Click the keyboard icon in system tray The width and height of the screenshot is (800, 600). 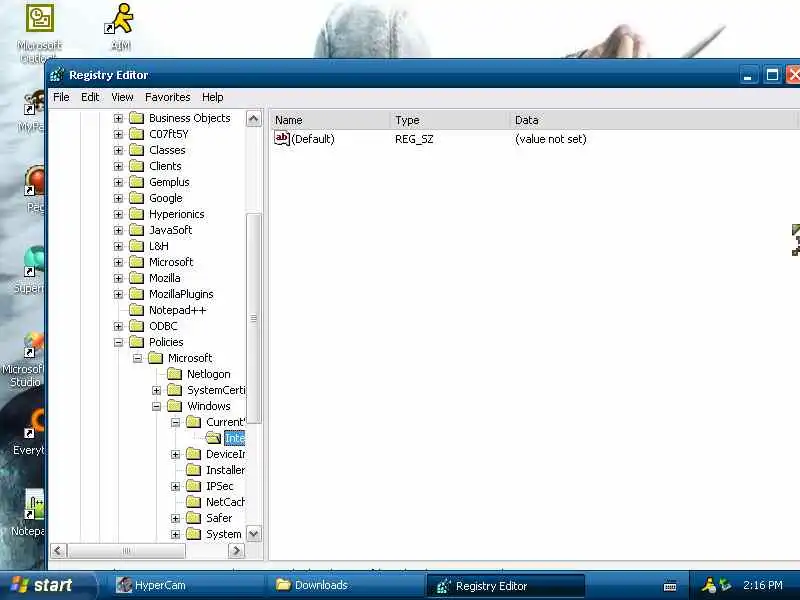pyautogui.click(x=670, y=586)
